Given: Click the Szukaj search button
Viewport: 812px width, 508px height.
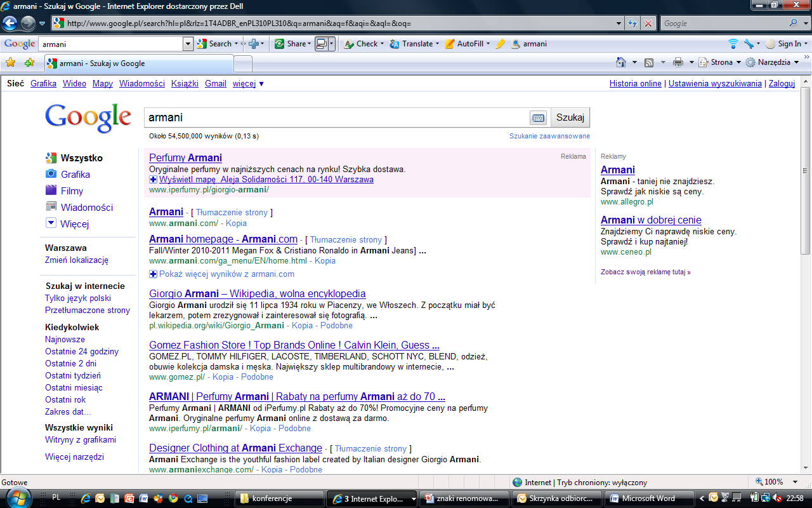Looking at the screenshot, I should (x=570, y=117).
